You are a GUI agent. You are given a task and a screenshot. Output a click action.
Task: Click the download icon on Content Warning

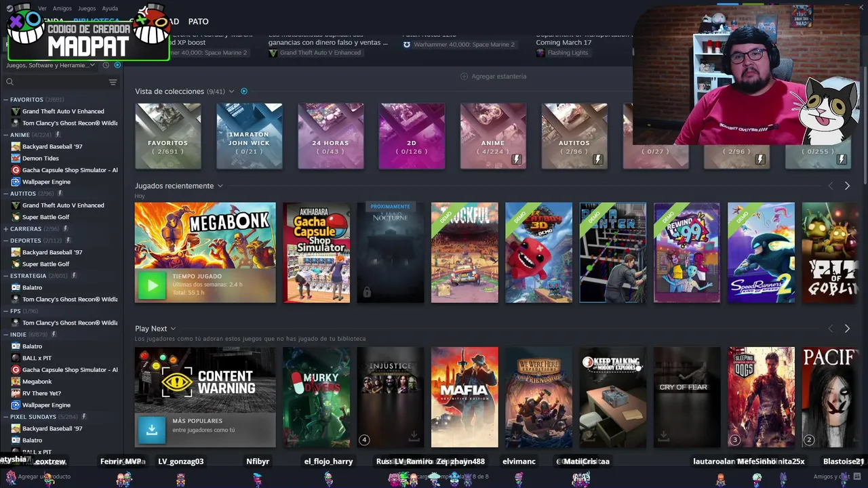152,430
